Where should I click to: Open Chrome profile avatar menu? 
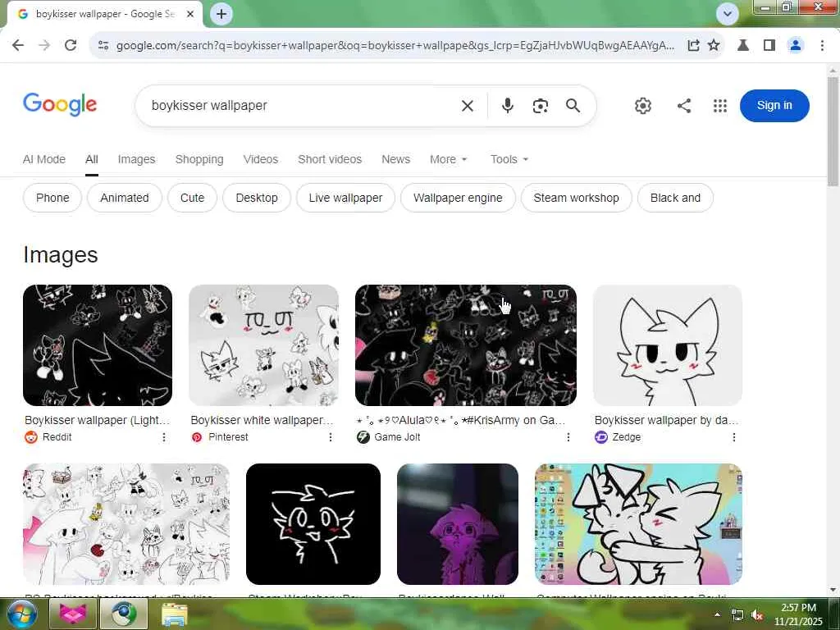[796, 46]
